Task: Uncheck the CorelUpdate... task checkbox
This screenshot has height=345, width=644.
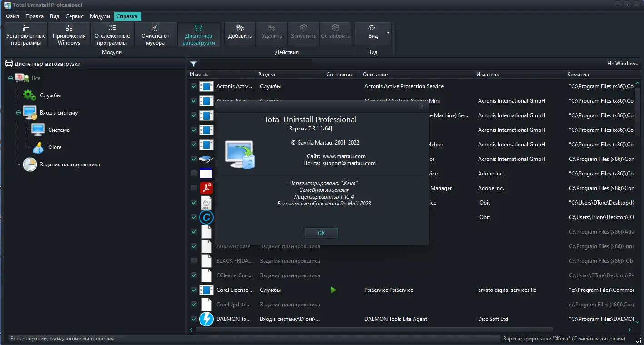Action: click(194, 305)
